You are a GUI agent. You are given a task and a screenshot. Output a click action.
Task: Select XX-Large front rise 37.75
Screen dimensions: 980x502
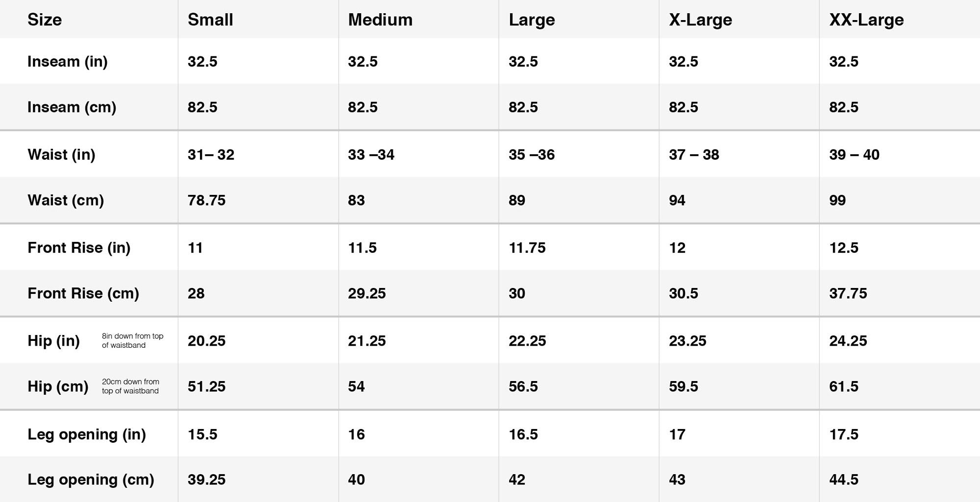(848, 293)
